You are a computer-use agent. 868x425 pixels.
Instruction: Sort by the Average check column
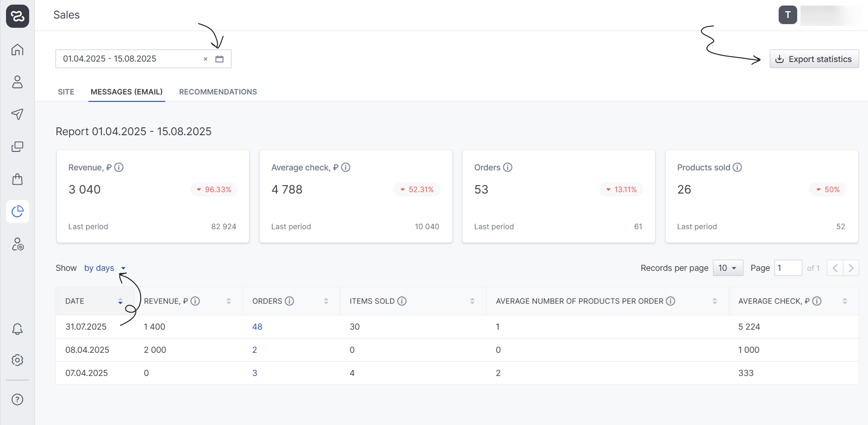(x=844, y=301)
